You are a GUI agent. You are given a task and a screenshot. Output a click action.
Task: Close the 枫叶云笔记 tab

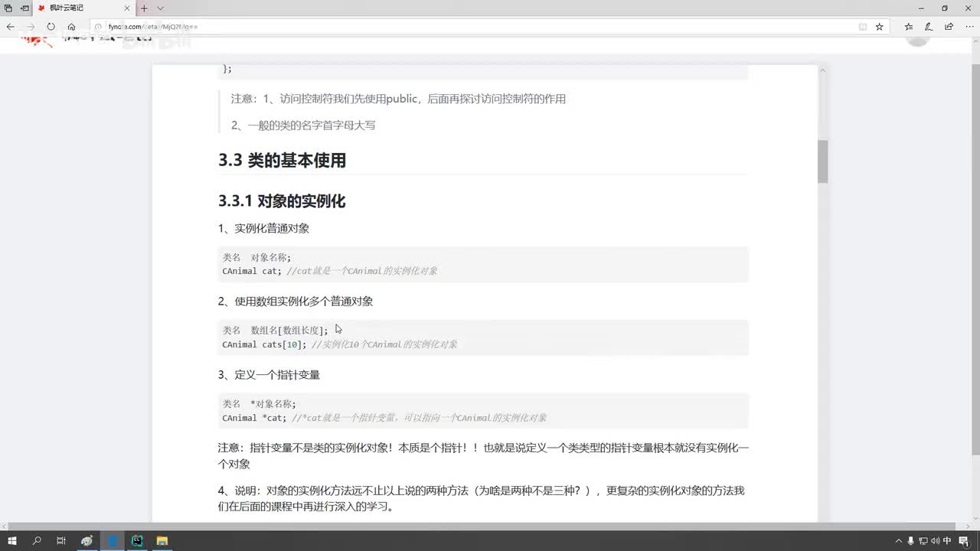pyautogui.click(x=127, y=8)
